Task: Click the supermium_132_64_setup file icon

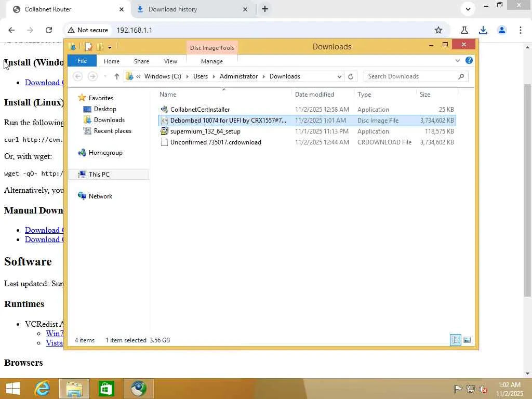Action: 164,131
